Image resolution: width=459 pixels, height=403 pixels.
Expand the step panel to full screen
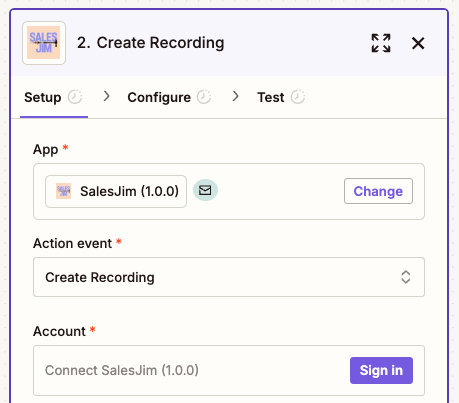pyautogui.click(x=381, y=43)
